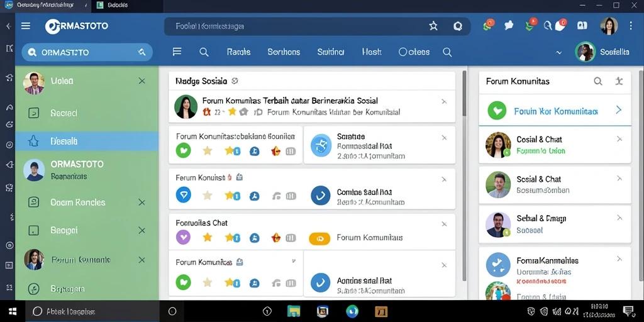Open the Sonhons tab
644x322 pixels.
click(284, 52)
